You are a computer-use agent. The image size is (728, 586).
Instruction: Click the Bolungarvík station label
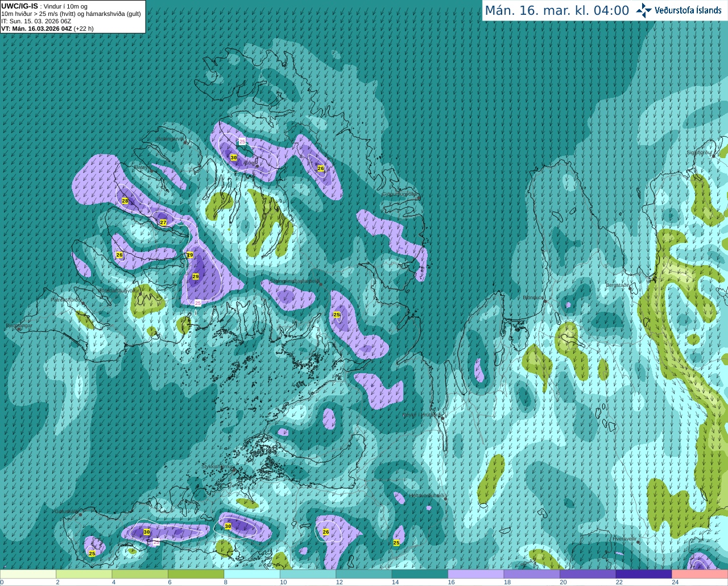coord(170,139)
